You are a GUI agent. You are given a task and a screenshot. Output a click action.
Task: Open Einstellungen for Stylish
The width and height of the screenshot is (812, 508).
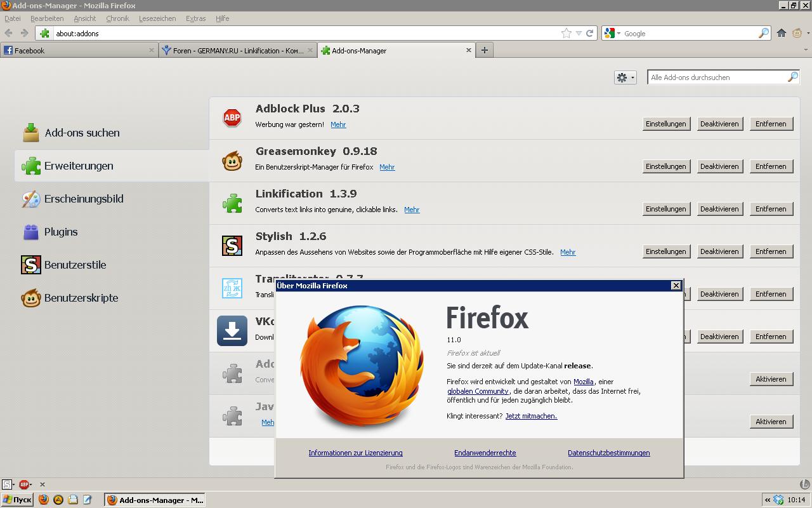click(666, 251)
